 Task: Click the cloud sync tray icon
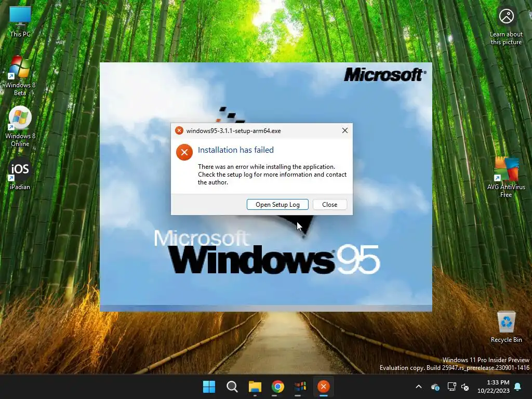coord(435,387)
